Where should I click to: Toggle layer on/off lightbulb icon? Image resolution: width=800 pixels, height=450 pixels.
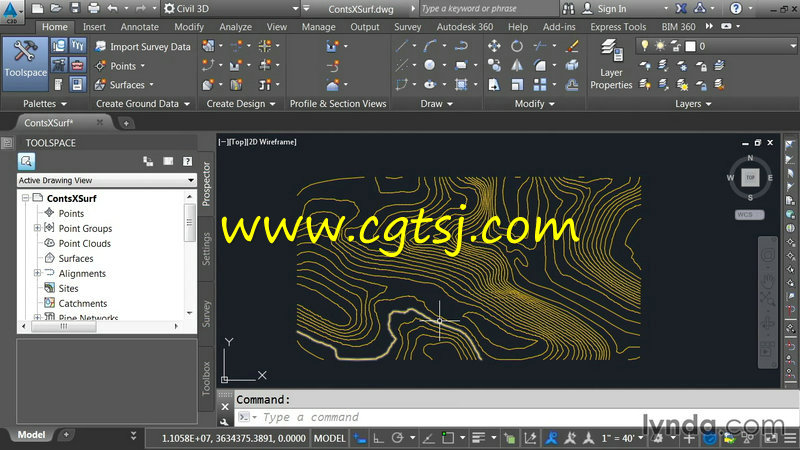pos(645,46)
